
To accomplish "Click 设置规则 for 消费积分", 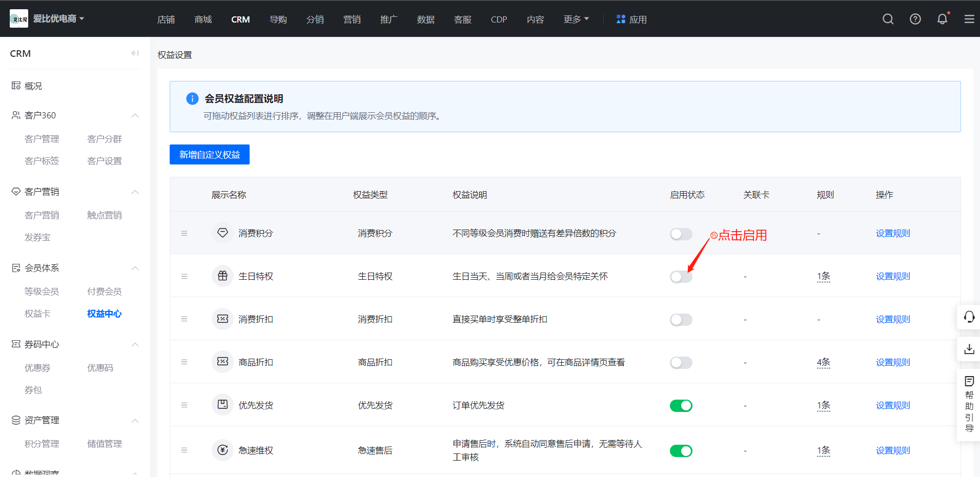I will [893, 233].
